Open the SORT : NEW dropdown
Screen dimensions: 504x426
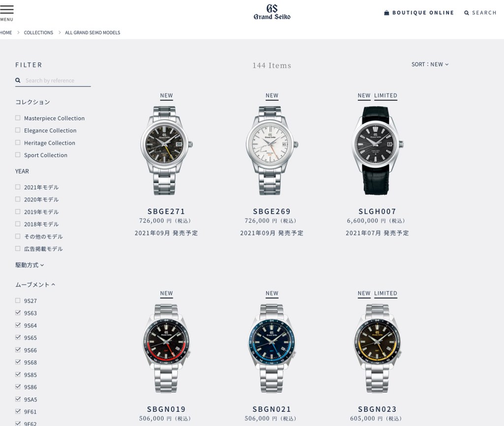(430, 65)
